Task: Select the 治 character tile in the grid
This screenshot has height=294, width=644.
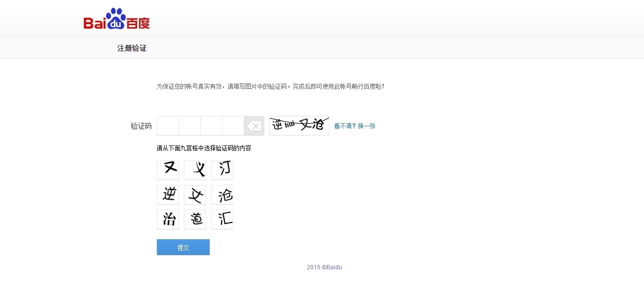Action: click(x=168, y=219)
